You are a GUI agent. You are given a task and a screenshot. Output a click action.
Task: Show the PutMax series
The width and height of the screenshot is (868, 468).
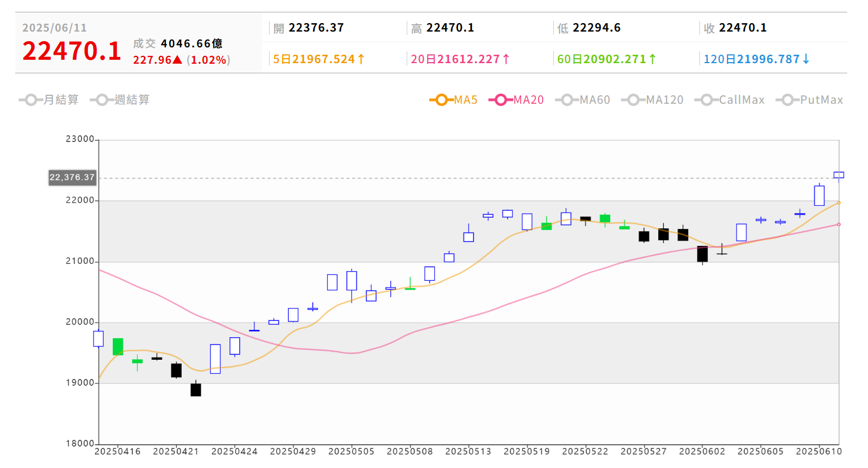coord(809,100)
